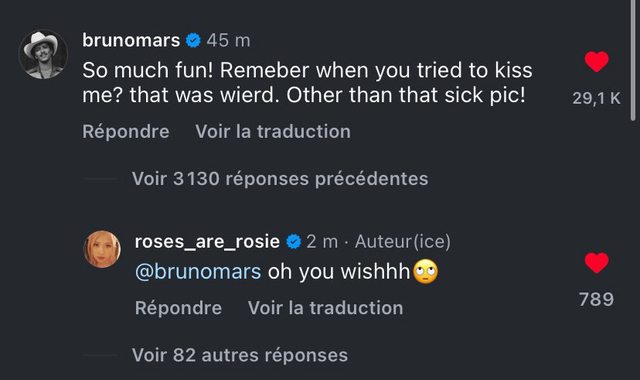Screen dimensions: 640x380
Task: Click the verified badge next to roses_are_rosie
Action: pos(293,242)
